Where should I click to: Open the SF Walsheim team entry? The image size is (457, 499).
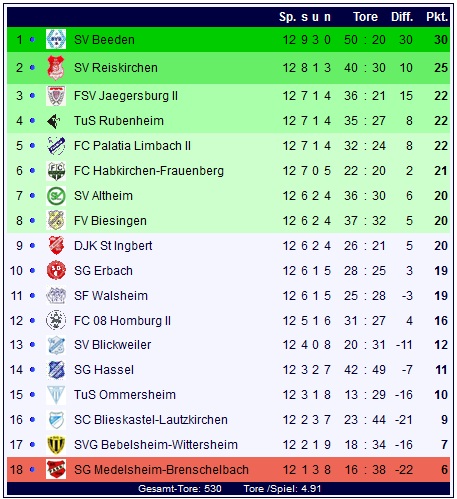[111, 296]
